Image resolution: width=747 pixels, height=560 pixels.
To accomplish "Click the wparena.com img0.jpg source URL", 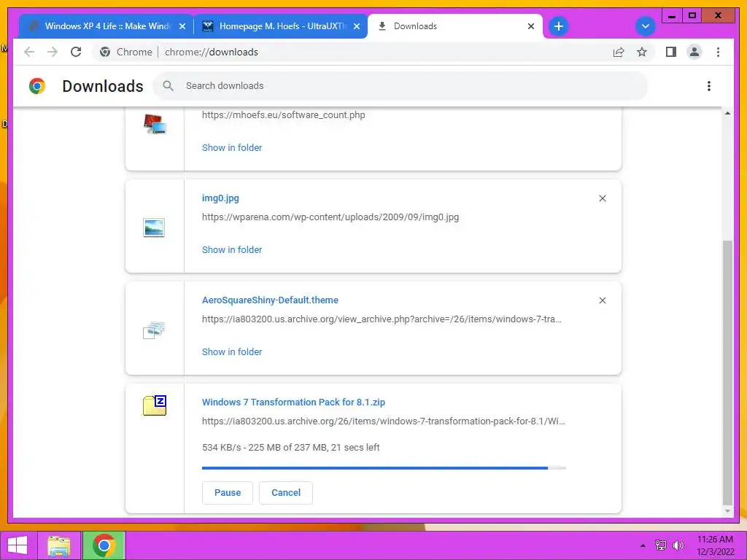I will (330, 217).
